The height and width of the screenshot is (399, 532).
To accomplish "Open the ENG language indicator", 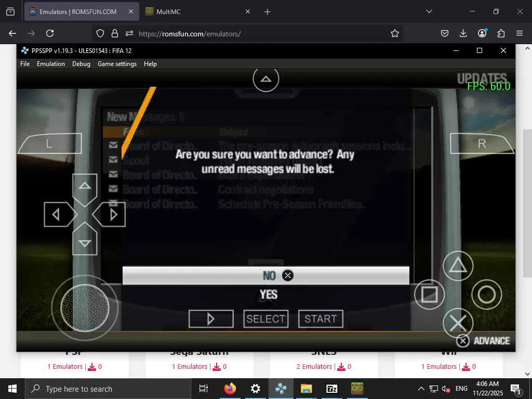I will tap(461, 389).
